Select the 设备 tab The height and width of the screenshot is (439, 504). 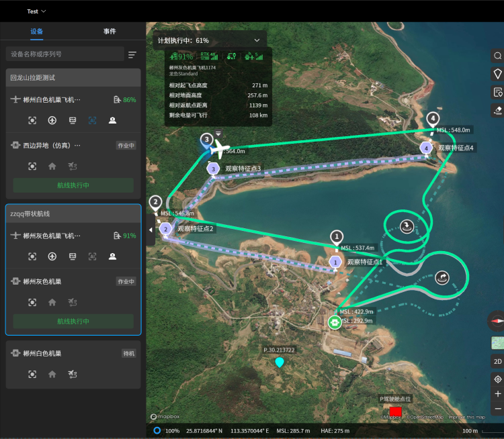coord(36,32)
